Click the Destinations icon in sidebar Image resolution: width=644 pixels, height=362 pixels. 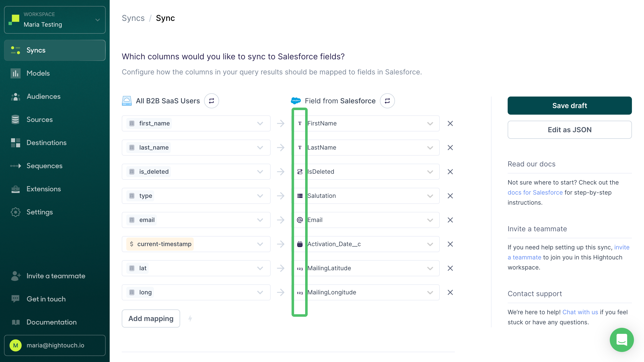coord(16,143)
